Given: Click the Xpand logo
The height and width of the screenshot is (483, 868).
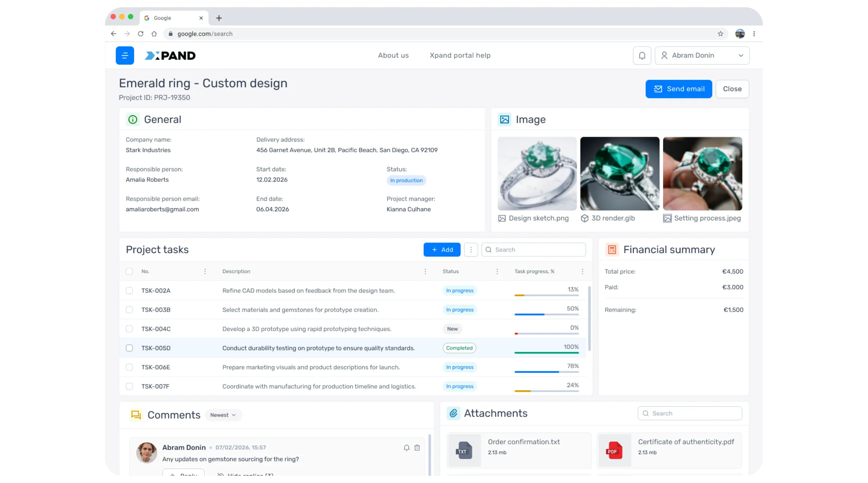Looking at the screenshot, I should click(x=170, y=56).
